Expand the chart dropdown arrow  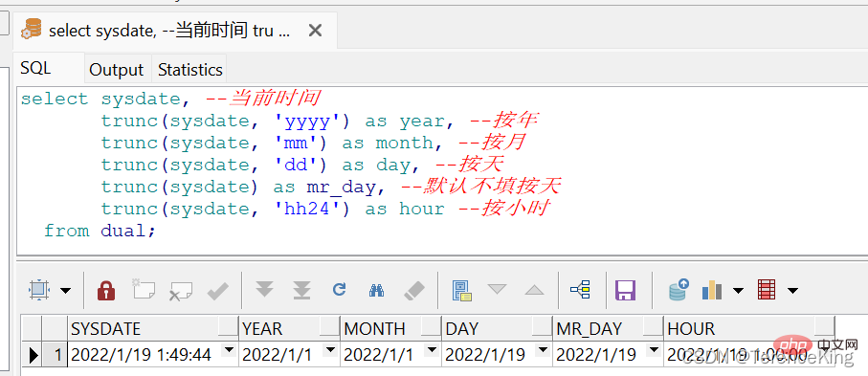(738, 290)
